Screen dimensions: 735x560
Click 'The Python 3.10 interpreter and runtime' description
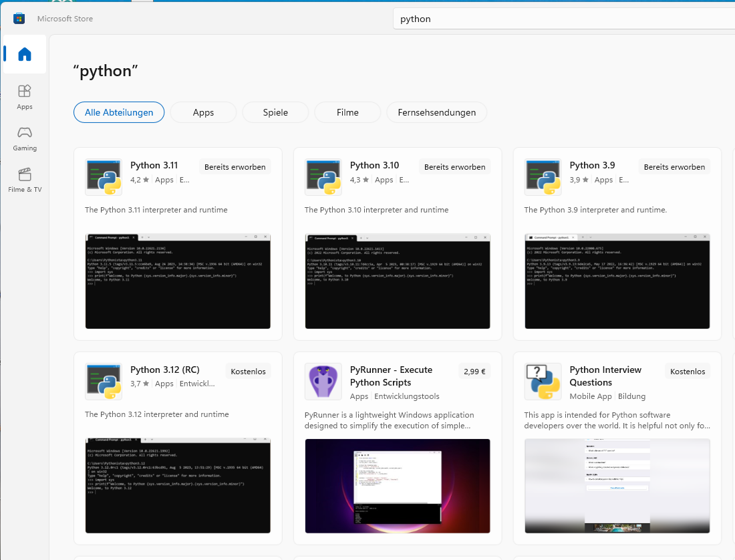[376, 209]
